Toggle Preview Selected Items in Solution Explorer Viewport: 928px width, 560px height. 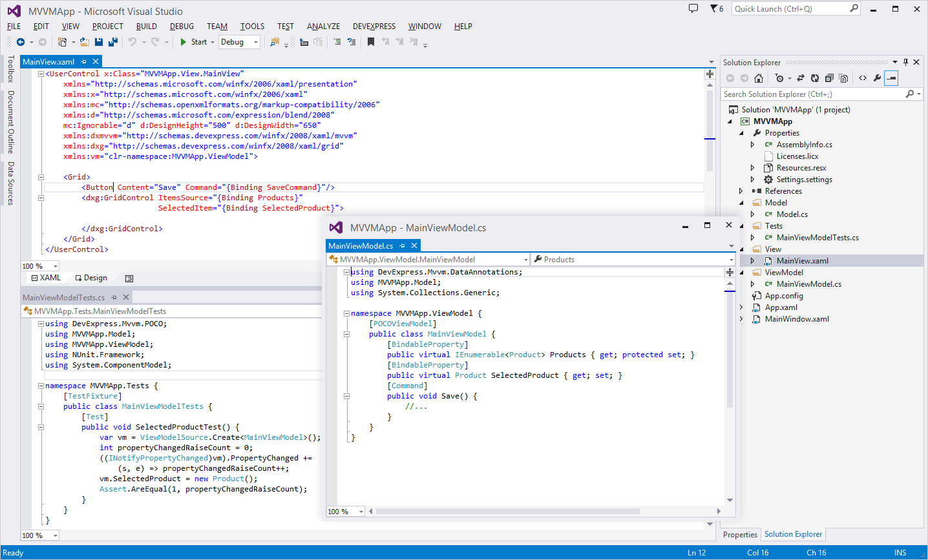(x=891, y=78)
